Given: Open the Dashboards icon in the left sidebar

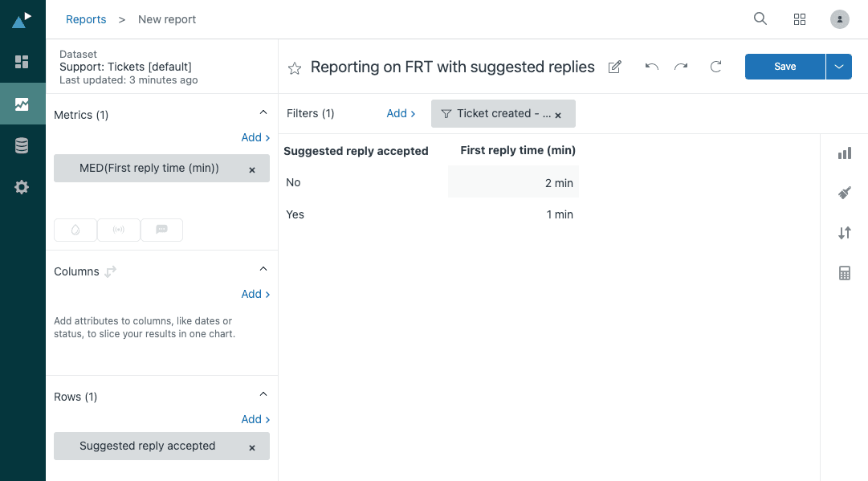Looking at the screenshot, I should [x=22, y=60].
